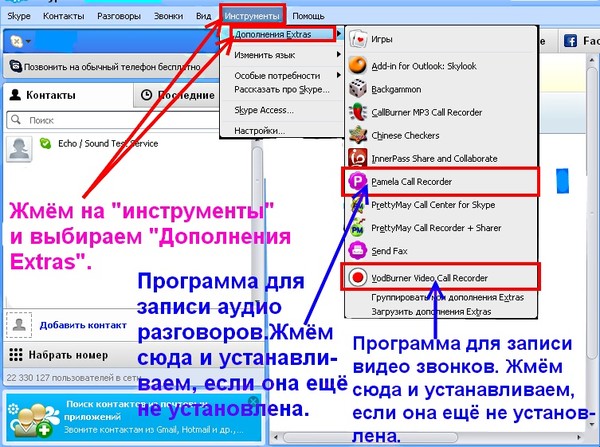The width and height of the screenshot is (600, 447).
Task: Click the Pamela purple P icon
Action: (357, 181)
